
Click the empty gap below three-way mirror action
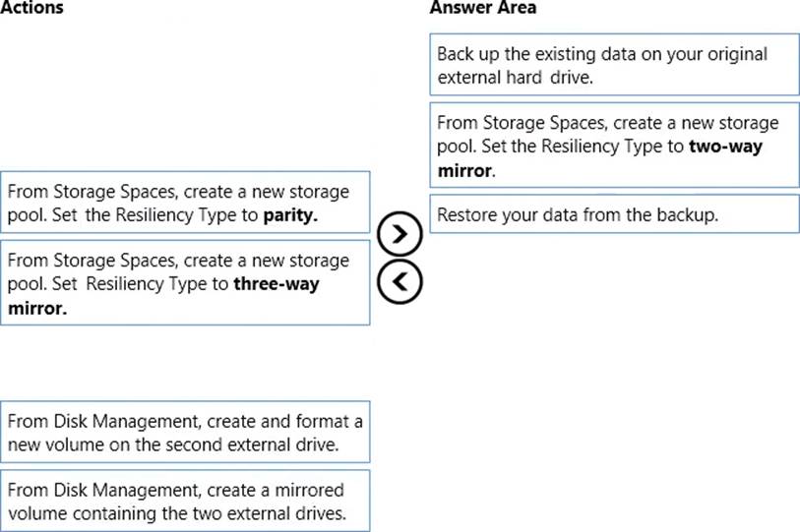pyautogui.click(x=185, y=362)
